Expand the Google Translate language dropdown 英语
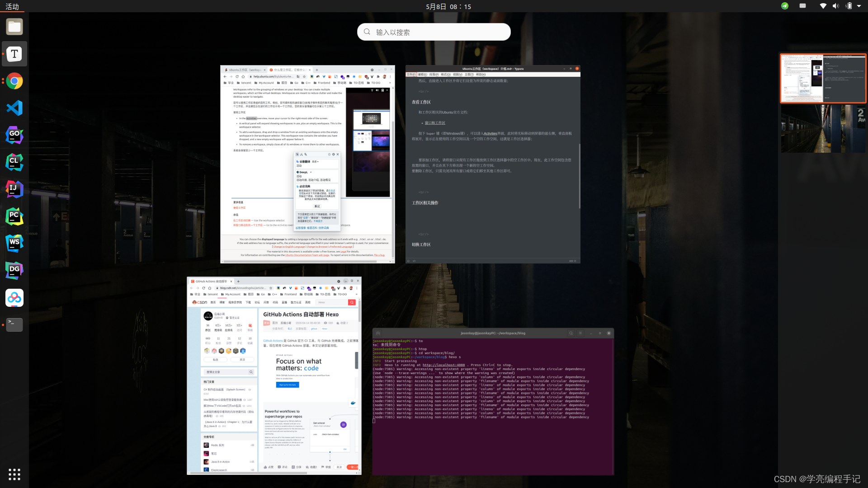The image size is (868, 488). (x=316, y=162)
